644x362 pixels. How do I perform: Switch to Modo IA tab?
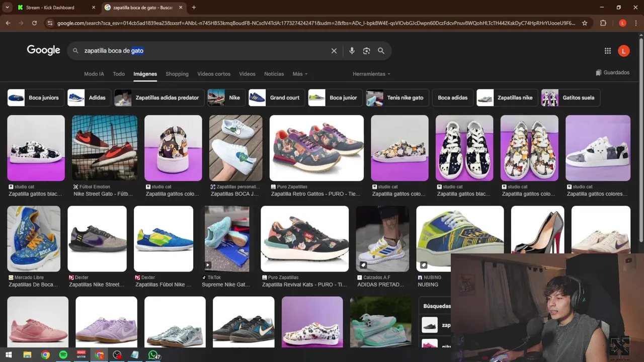tap(94, 74)
